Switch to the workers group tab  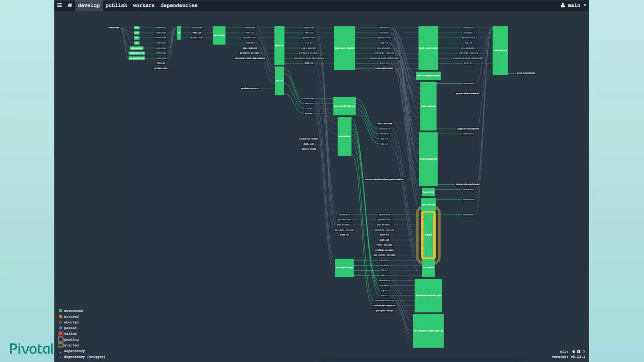coord(143,5)
